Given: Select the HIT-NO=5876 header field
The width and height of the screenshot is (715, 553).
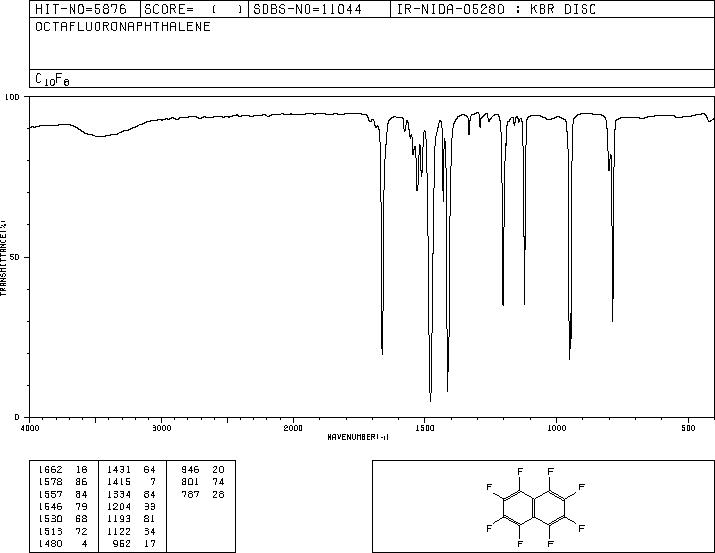Looking at the screenshot, I should (x=81, y=9).
